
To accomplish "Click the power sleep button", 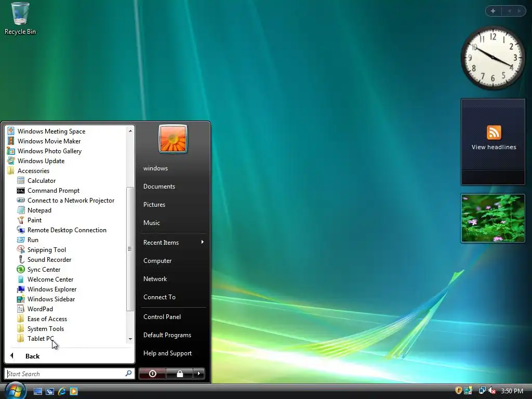I will coord(152,374).
